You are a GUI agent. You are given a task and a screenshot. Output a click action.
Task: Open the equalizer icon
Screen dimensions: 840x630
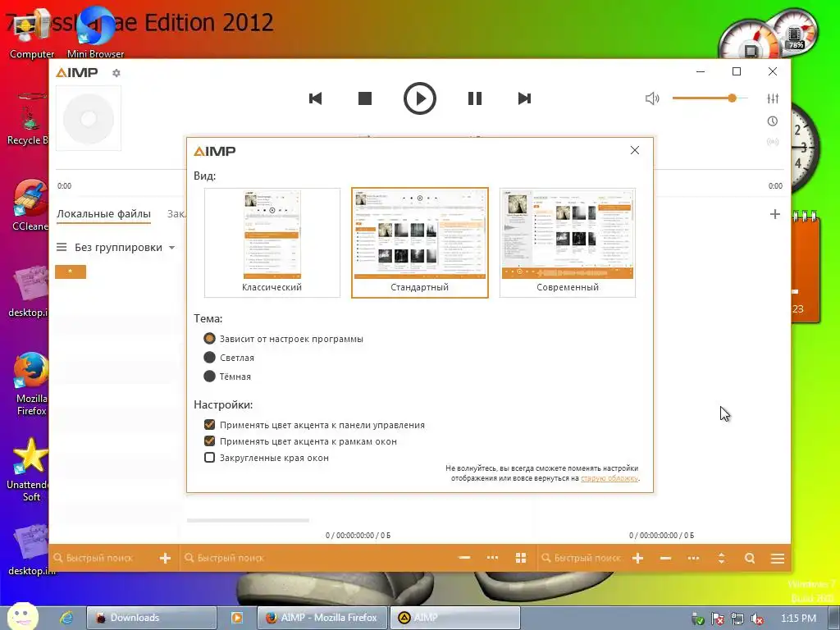[773, 98]
